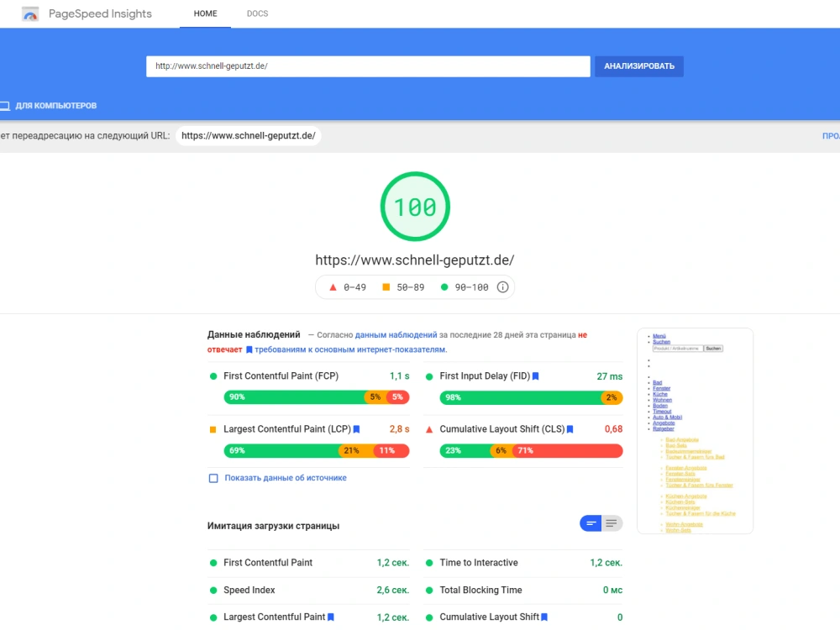This screenshot has height=630, width=840.
Task: Switch to compact metrics view toggle
Action: click(591, 523)
